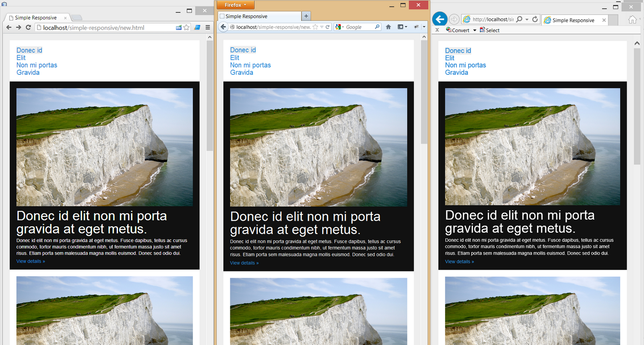
Task: Click Chrome's back arrow button
Action: click(x=9, y=27)
